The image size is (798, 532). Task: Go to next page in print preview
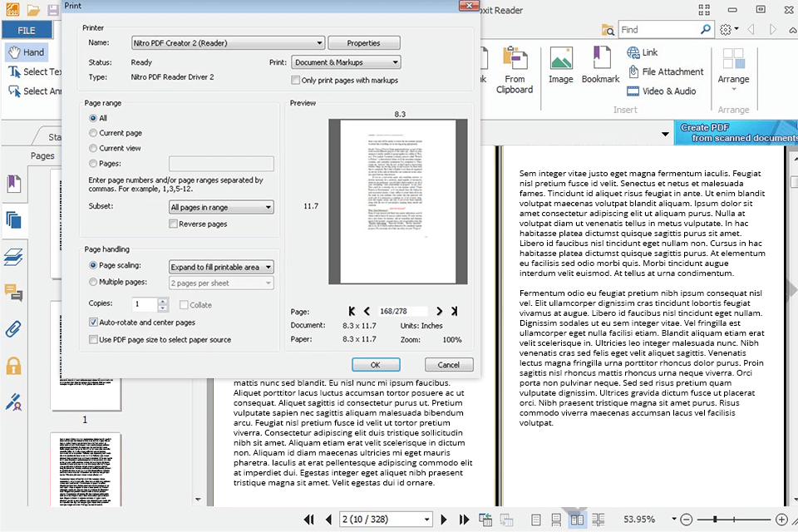[440, 312]
